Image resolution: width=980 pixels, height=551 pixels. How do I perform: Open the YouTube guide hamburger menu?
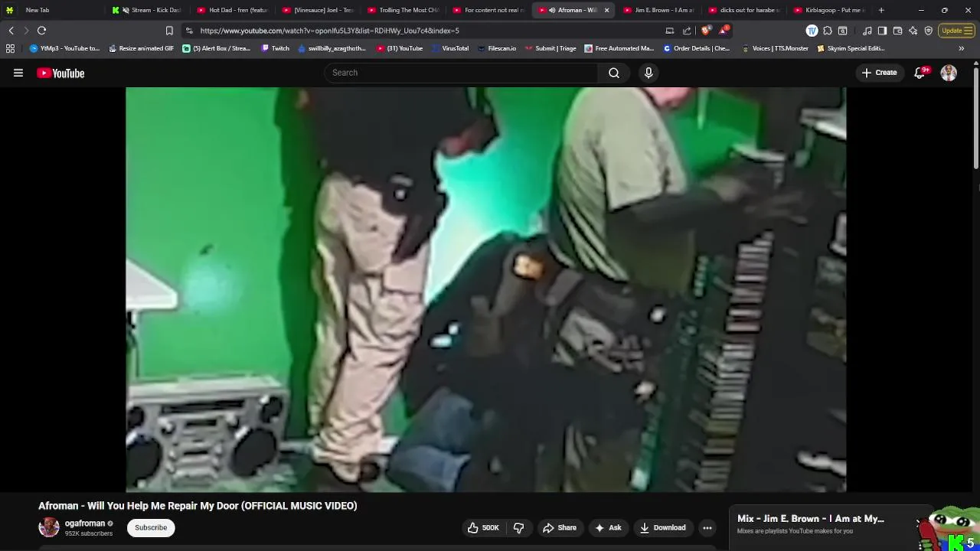18,73
